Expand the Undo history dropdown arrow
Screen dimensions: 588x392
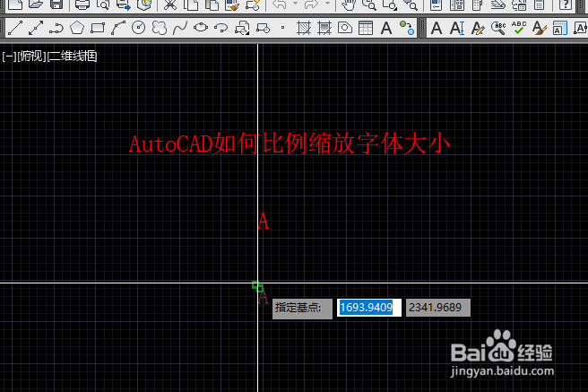[x=295, y=4]
